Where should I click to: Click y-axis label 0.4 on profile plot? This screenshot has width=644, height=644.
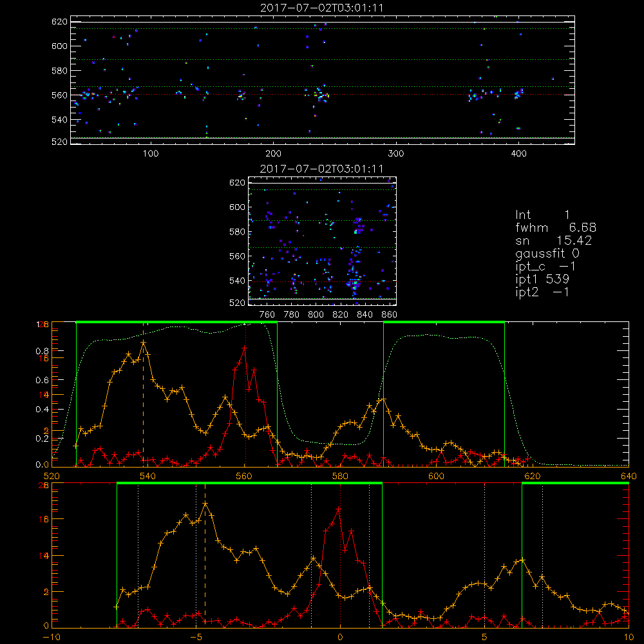pos(42,410)
